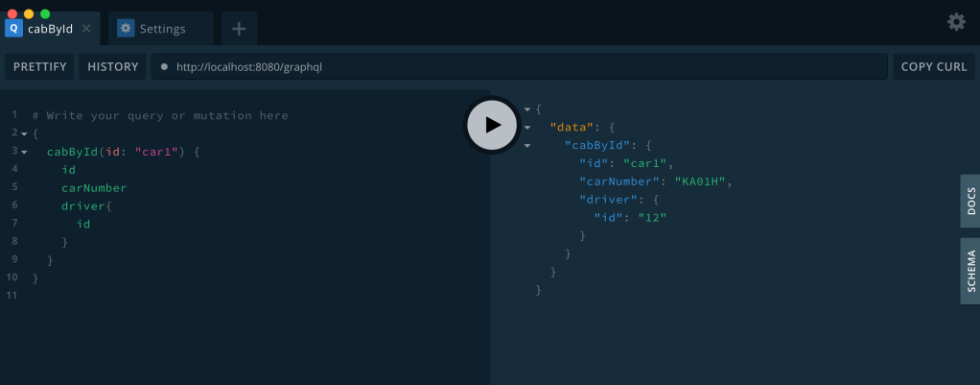The image size is (980, 385).
Task: Open the SCHEMA side panel
Action: 970,271
